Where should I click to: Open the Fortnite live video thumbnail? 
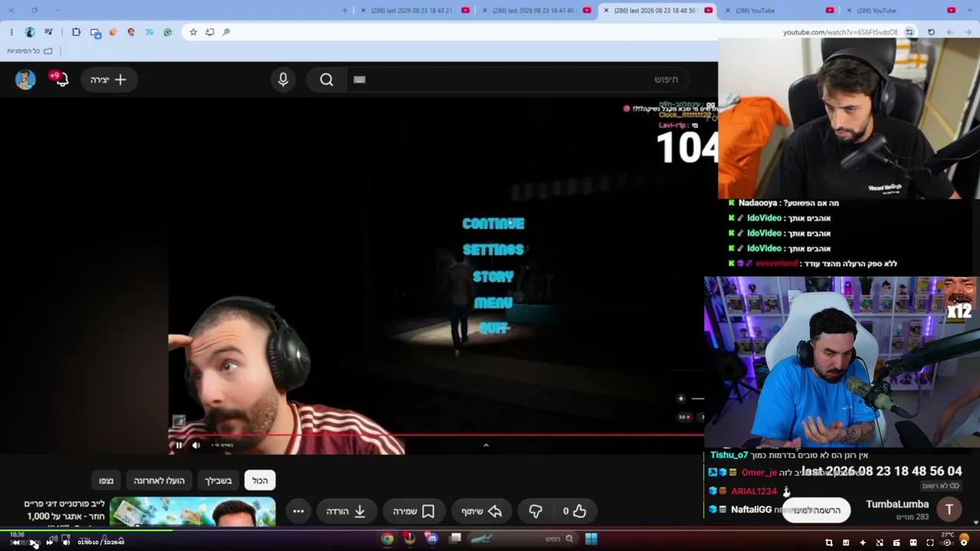pos(192,512)
